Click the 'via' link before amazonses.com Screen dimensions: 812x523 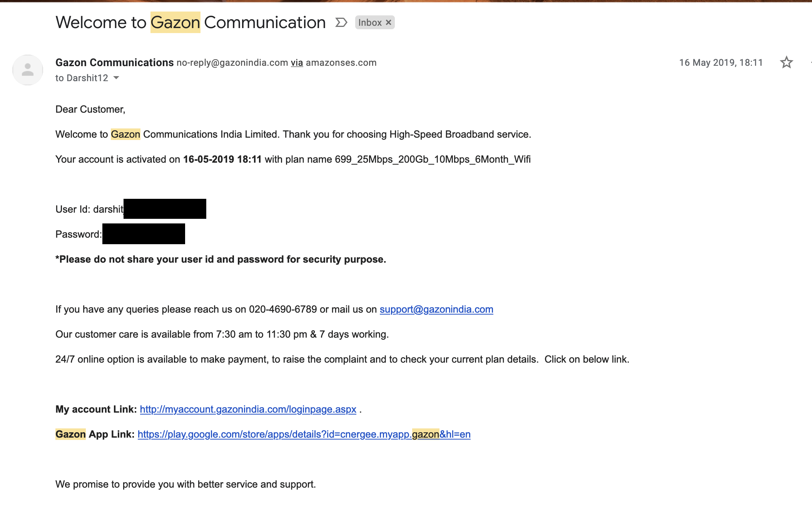[297, 63]
